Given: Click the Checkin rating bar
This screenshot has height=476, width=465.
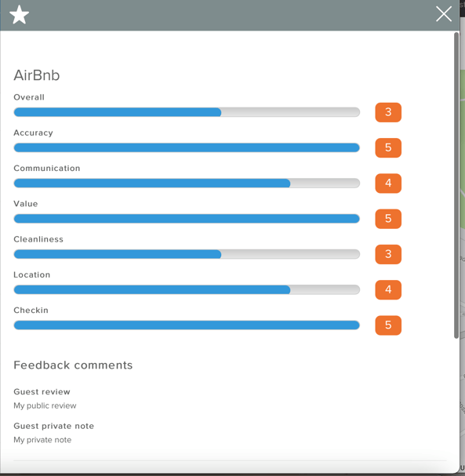Looking at the screenshot, I should click(187, 325).
